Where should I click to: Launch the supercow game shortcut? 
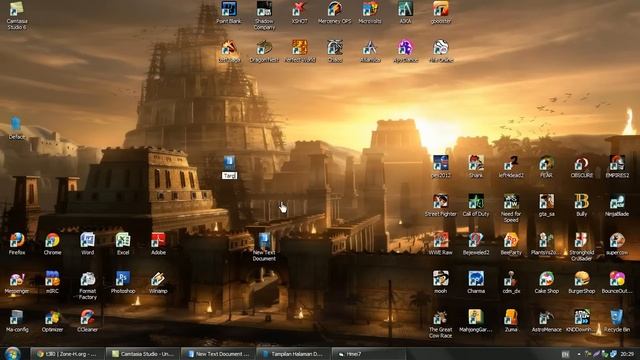(x=617, y=244)
